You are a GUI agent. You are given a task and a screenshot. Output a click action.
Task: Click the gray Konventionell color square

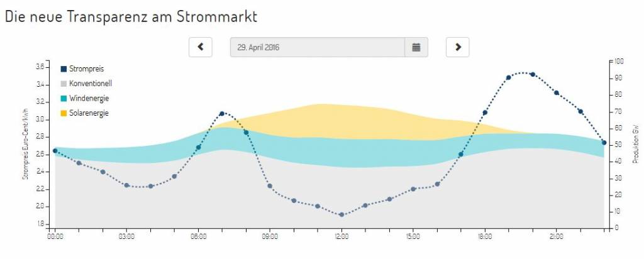coord(64,83)
